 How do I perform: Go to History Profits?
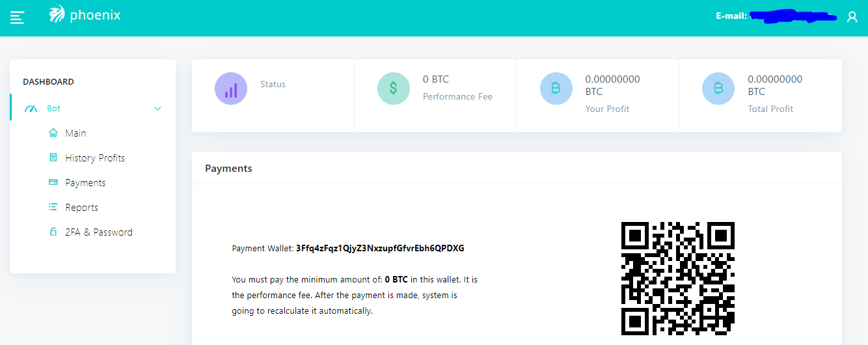coord(95,158)
